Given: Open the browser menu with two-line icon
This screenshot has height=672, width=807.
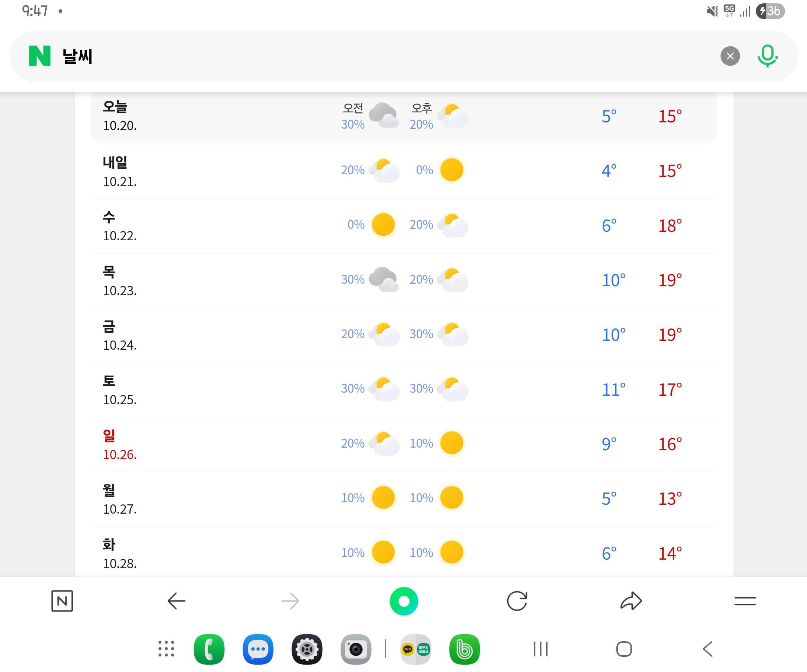Looking at the screenshot, I should [x=745, y=600].
